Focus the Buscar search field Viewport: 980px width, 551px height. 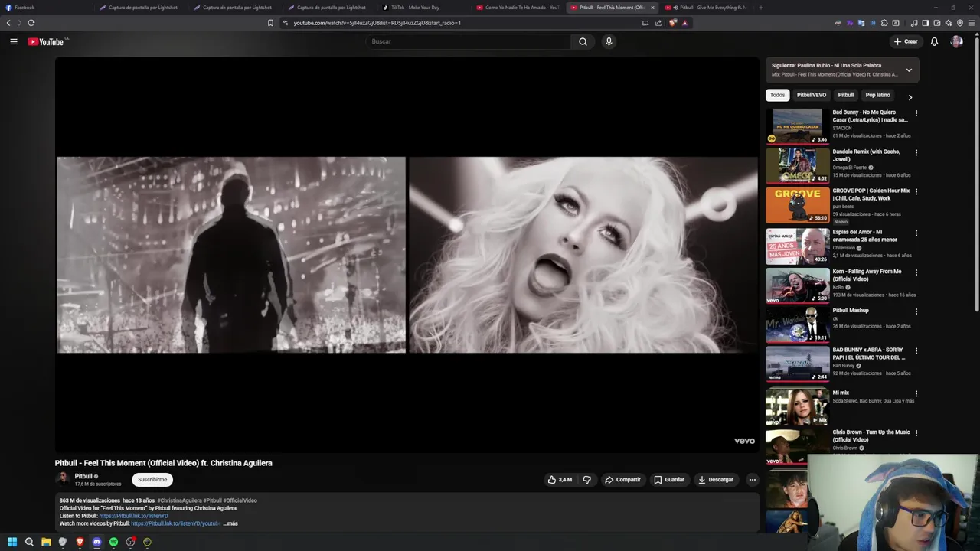click(469, 41)
